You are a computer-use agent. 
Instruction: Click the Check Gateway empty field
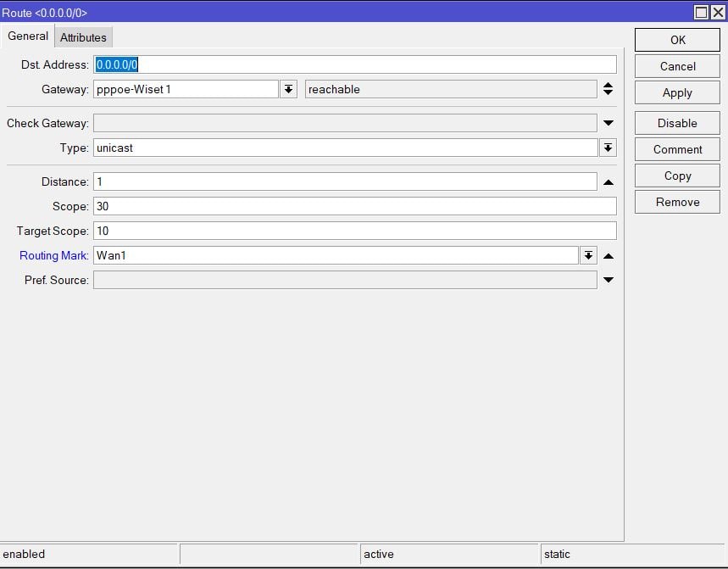pyautogui.click(x=345, y=123)
